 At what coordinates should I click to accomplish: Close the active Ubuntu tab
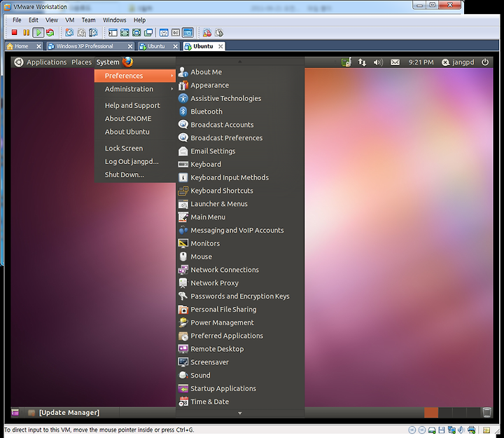220,46
